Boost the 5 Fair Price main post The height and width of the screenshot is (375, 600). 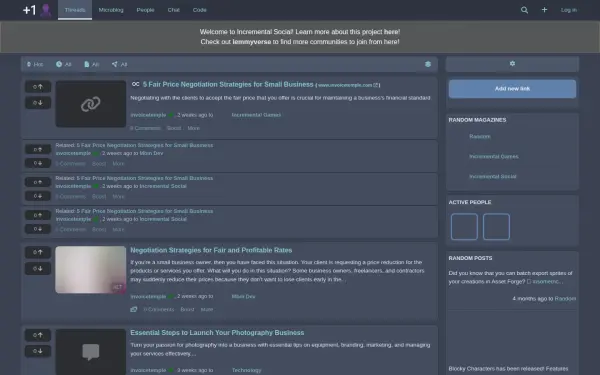174,128
